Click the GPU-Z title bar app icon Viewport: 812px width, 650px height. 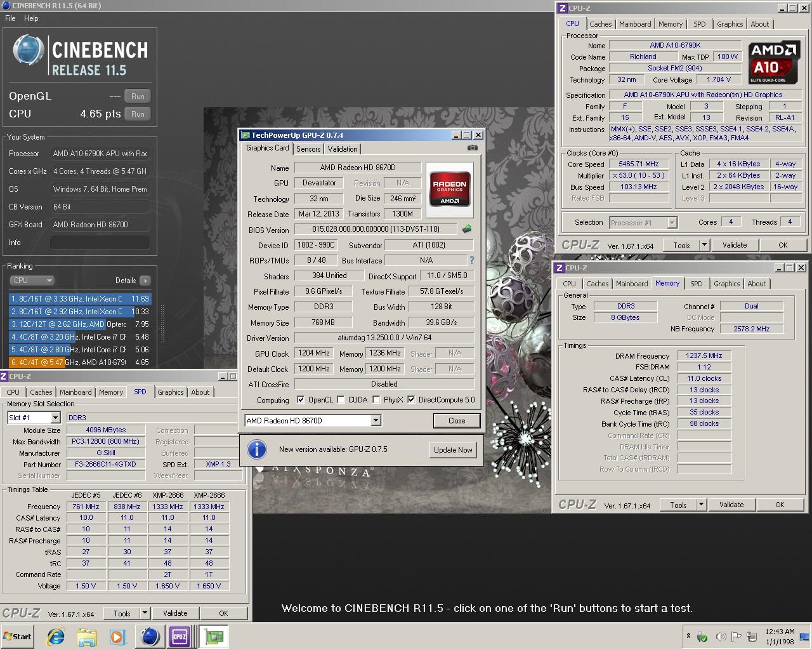(x=245, y=135)
